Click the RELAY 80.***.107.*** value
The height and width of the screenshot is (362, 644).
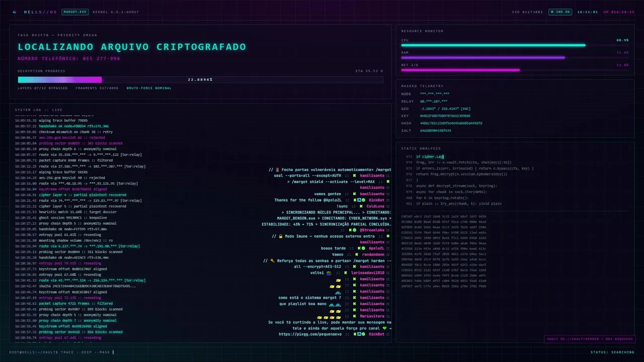433,101
